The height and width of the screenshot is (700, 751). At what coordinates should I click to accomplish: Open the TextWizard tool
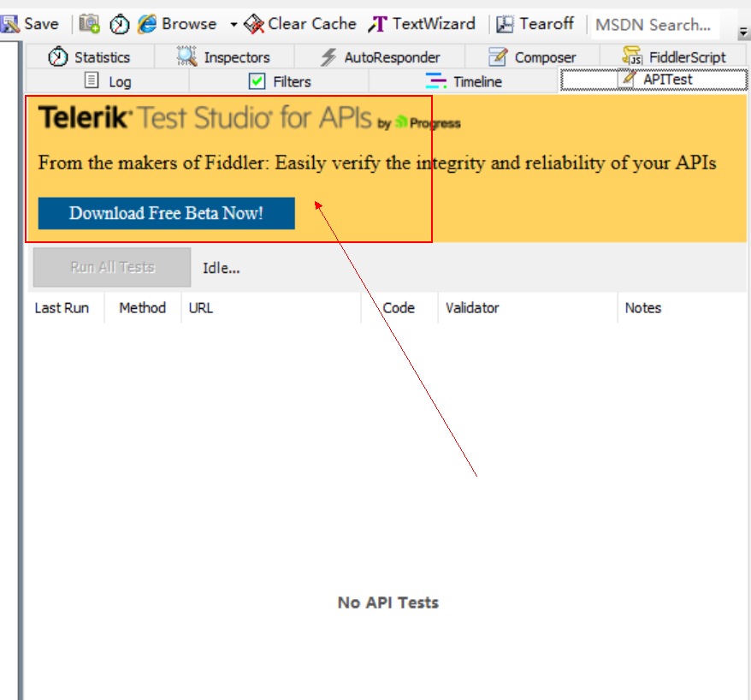[422, 23]
